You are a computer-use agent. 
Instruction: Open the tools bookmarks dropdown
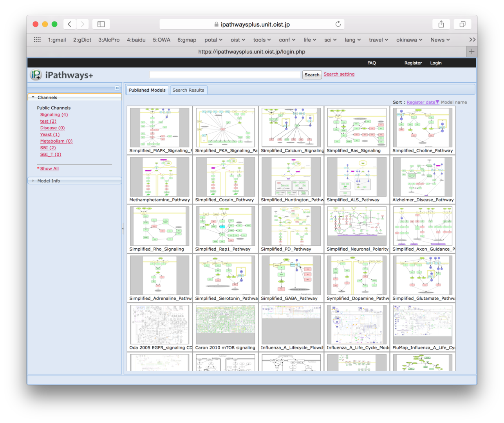262,40
